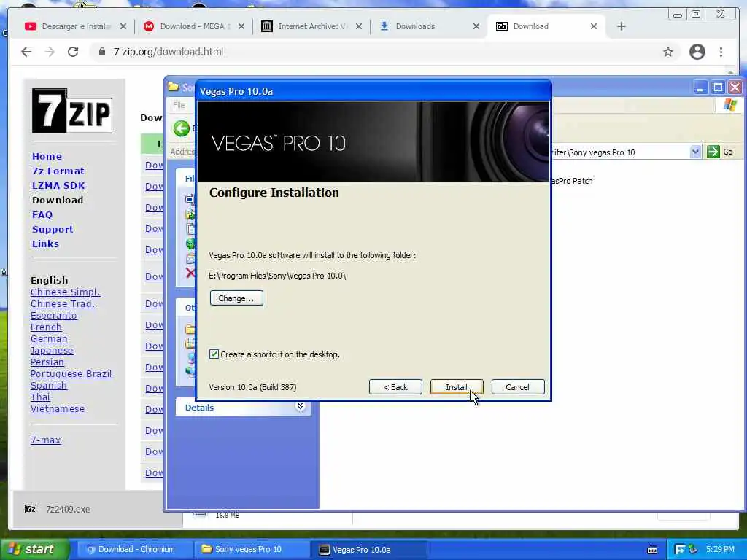Close the 7-Zip Download tab
This screenshot has width=747, height=560.
[594, 26]
